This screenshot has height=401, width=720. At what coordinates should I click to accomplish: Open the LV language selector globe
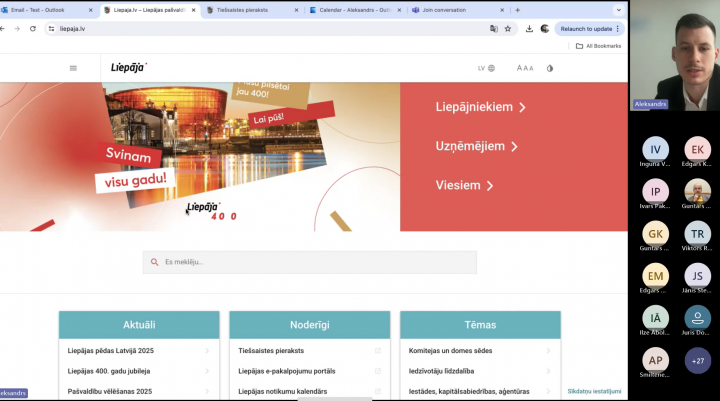coord(486,68)
